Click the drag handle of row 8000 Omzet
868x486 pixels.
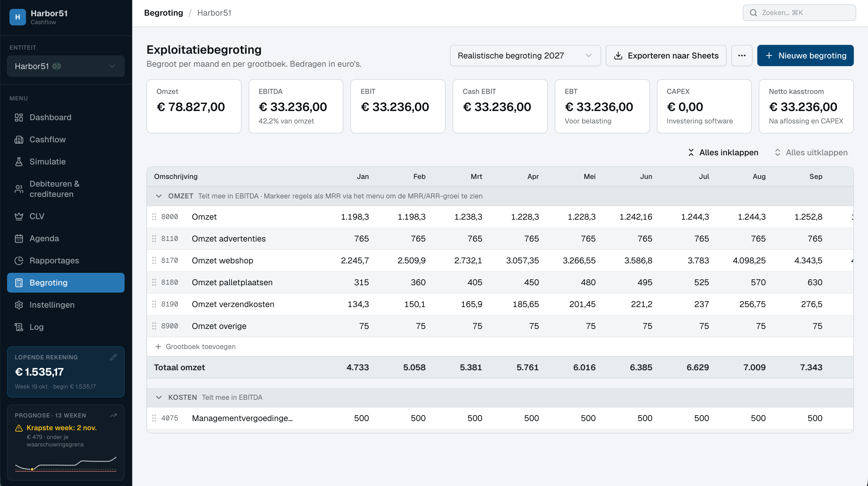154,217
